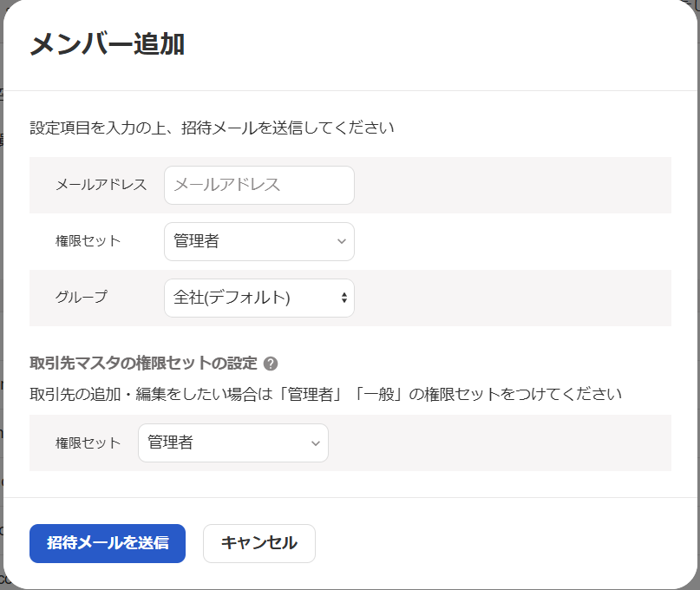Image resolution: width=700 pixels, height=590 pixels.
Task: Click the lower 権限セット label under 取引先マスタ
Action: [88, 442]
